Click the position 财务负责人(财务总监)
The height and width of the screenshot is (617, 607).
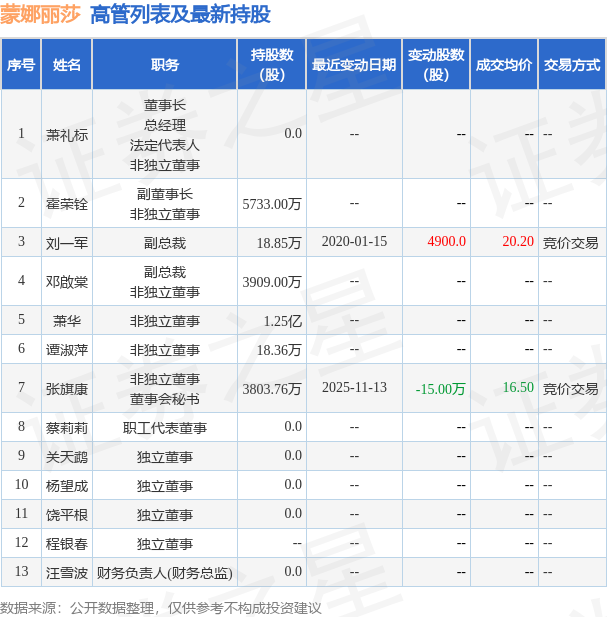pos(165,573)
